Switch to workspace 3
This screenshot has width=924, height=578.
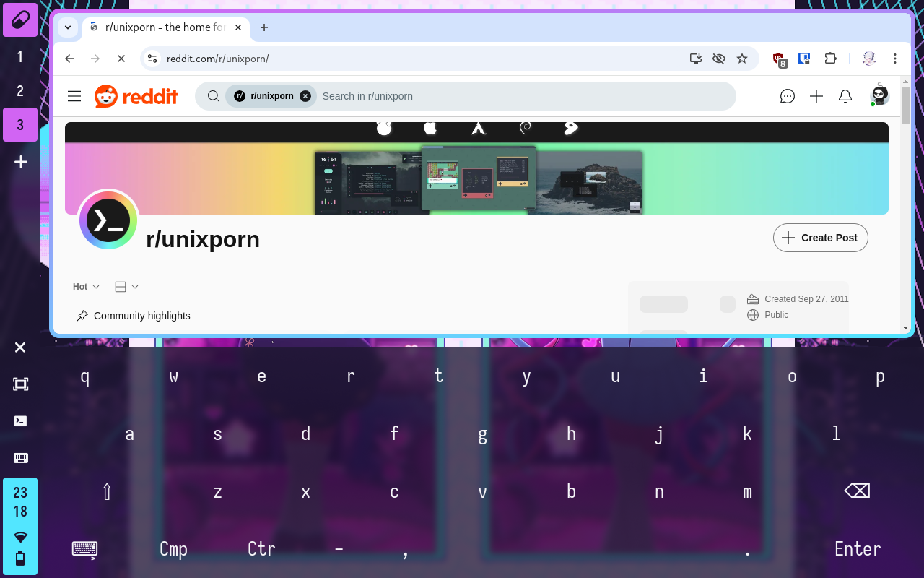tap(20, 125)
